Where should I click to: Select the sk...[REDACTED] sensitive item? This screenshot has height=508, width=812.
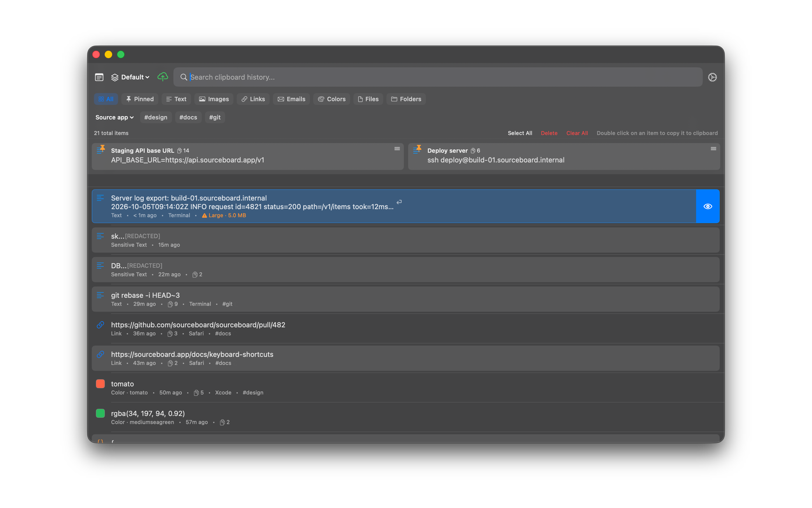pyautogui.click(x=406, y=240)
